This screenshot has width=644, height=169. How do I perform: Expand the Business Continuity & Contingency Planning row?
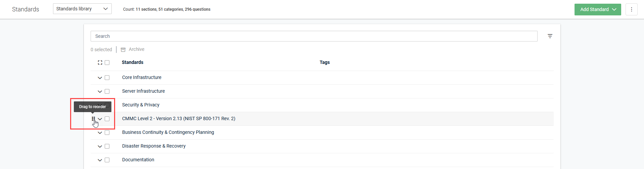[x=100, y=133]
